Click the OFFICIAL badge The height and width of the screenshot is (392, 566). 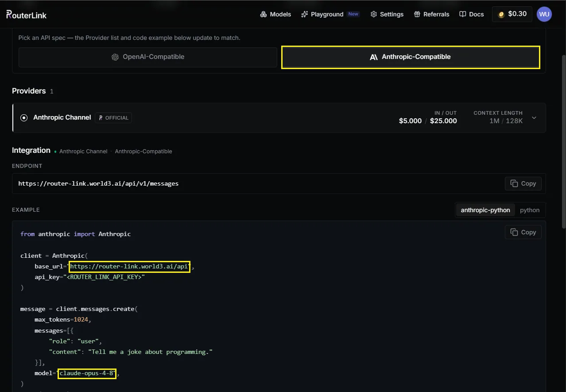point(113,118)
